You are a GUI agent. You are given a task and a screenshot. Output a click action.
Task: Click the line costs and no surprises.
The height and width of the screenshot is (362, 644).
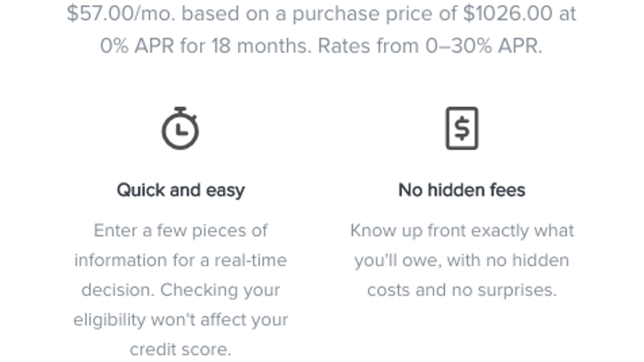[x=462, y=290]
